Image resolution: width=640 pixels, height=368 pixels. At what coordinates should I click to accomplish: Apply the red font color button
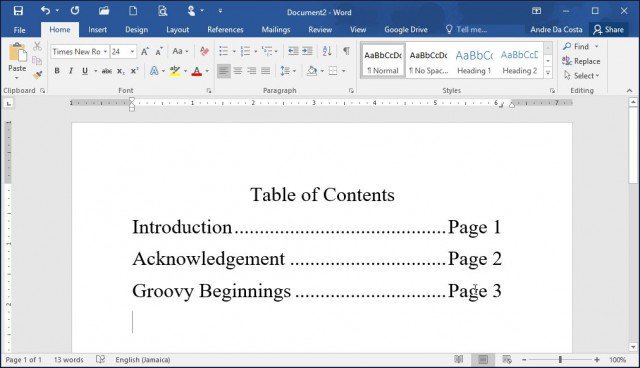point(197,71)
